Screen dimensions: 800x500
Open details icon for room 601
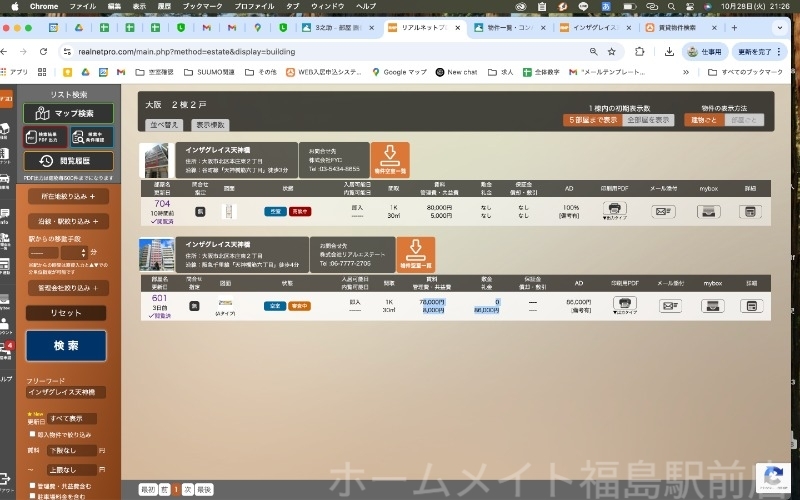[752, 306]
